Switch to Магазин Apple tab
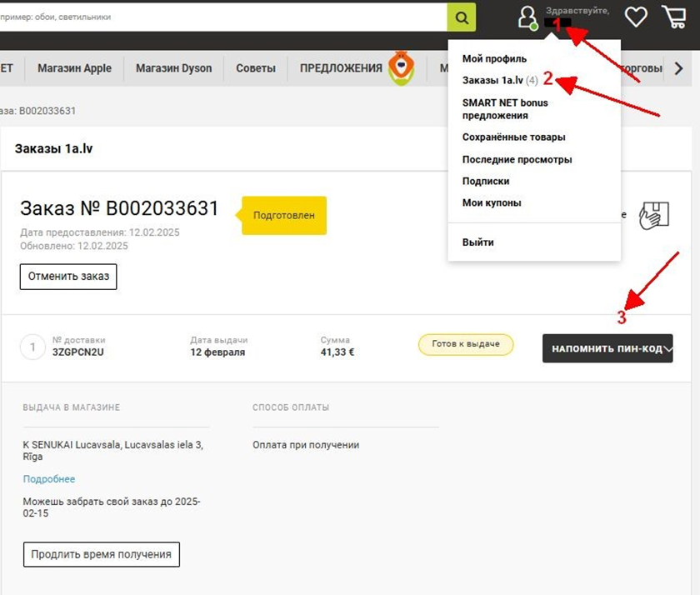700x595 pixels. [x=74, y=68]
